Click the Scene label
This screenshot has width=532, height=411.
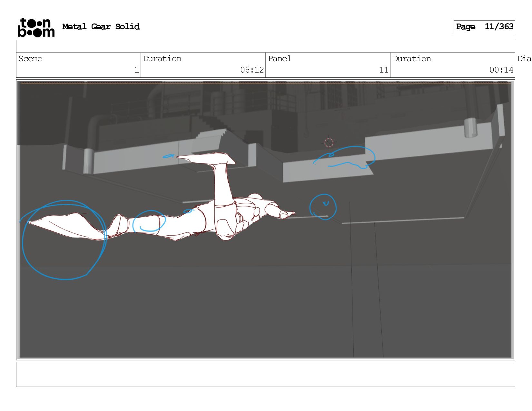click(30, 59)
